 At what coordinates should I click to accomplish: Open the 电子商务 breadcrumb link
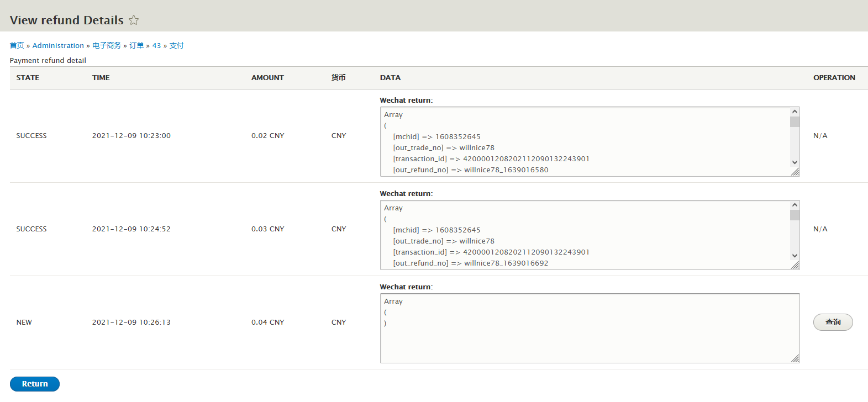pyautogui.click(x=107, y=45)
